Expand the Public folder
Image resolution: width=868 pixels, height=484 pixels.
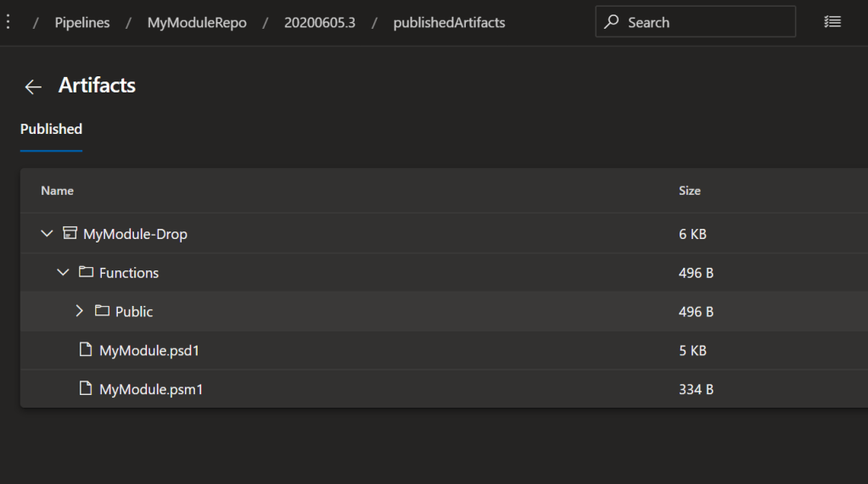(x=79, y=311)
